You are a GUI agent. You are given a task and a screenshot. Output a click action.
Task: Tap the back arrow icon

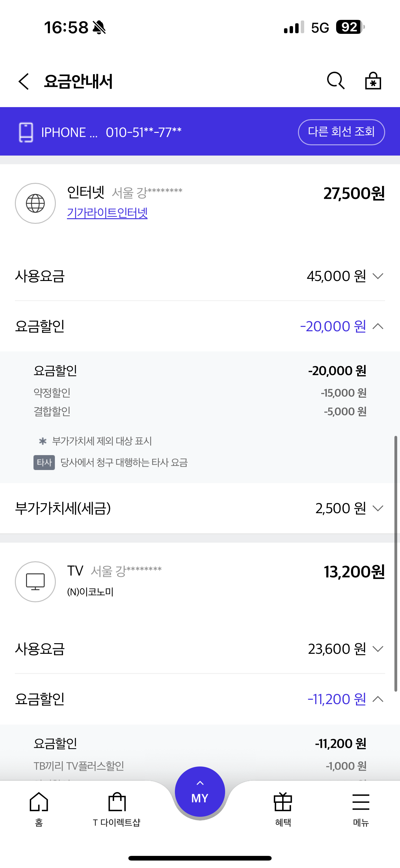24,82
